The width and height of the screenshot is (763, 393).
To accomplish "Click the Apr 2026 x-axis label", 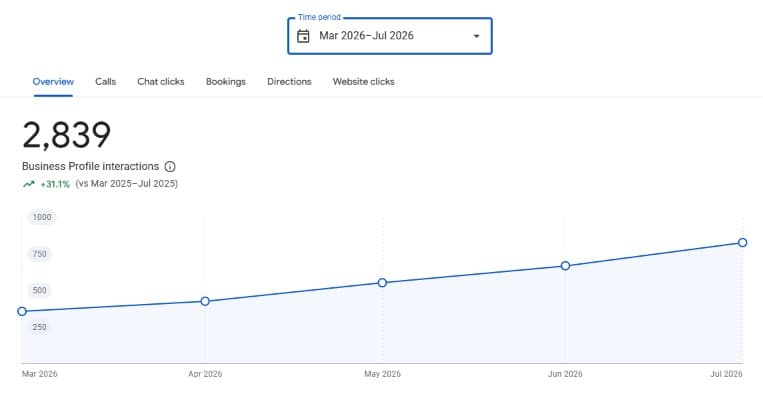I will click(x=205, y=374).
